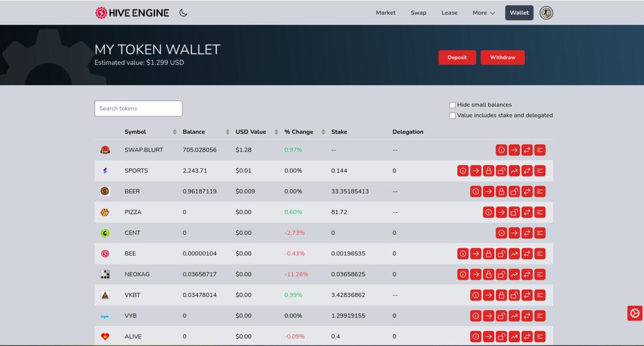Click the unstake open-lock icon for ALIVE

pos(501,337)
